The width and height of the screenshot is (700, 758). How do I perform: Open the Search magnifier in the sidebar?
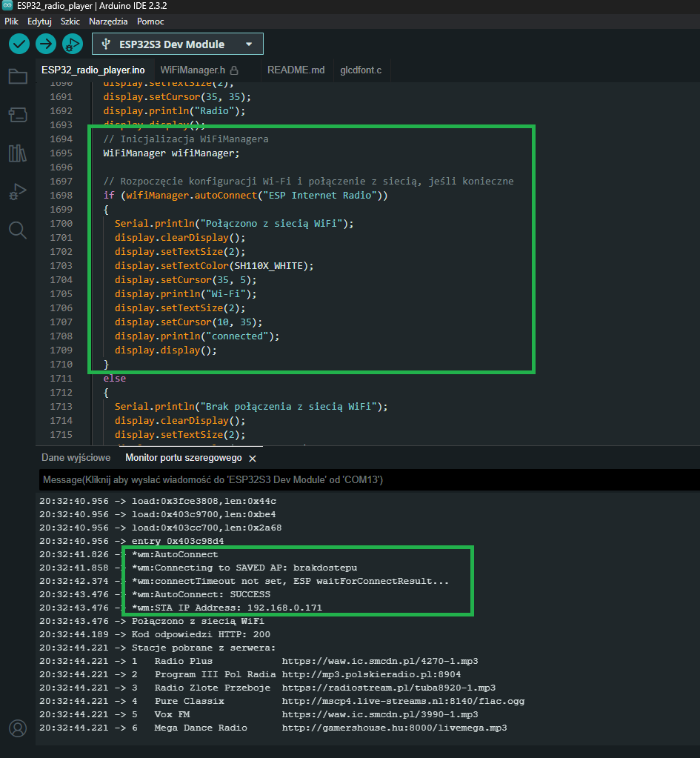pyautogui.click(x=18, y=230)
